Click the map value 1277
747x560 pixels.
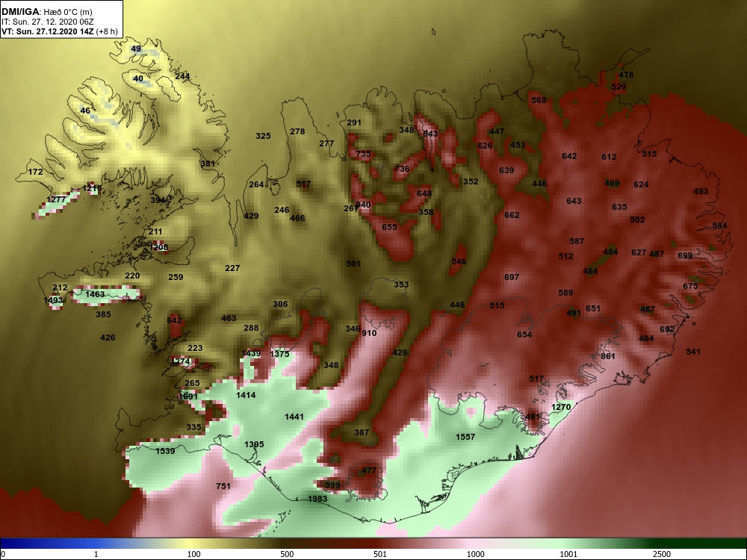56,199
